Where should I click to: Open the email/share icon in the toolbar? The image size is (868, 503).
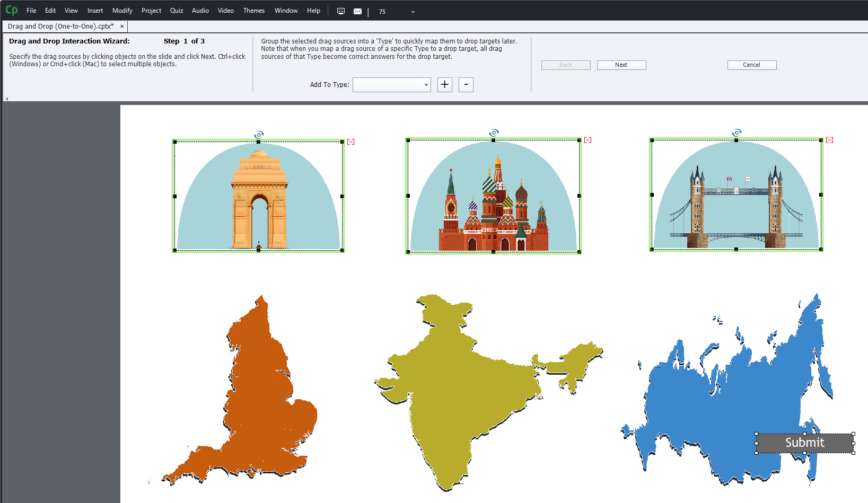click(x=357, y=11)
